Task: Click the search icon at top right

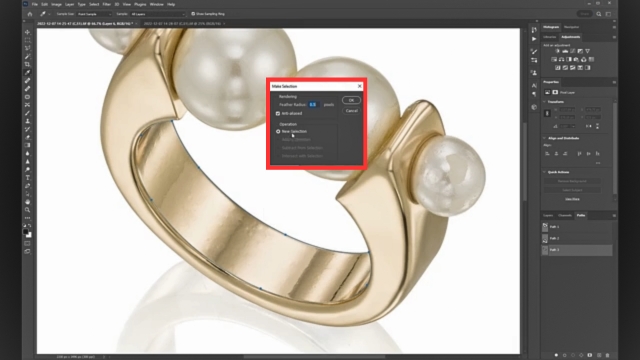Action: [x=599, y=14]
